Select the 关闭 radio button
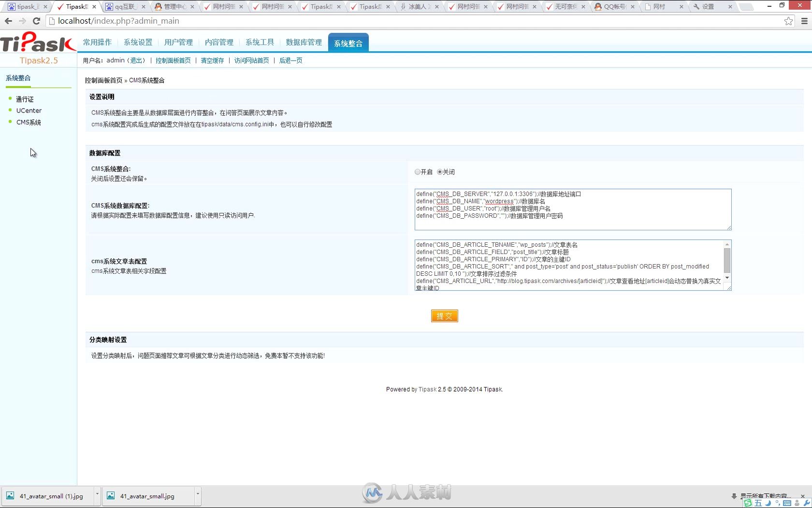This screenshot has width=812, height=508. click(x=440, y=172)
